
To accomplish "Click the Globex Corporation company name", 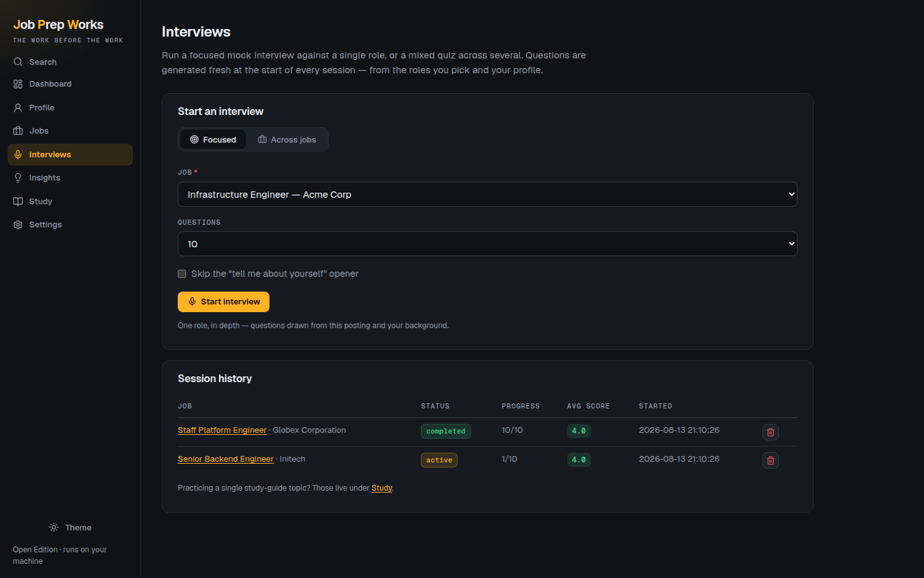I will click(x=309, y=430).
